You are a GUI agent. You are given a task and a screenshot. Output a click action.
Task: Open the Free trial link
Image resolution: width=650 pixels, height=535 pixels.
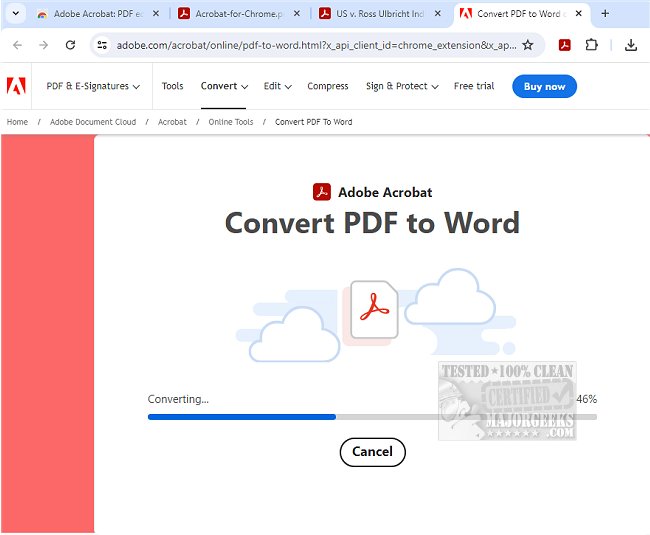(474, 86)
